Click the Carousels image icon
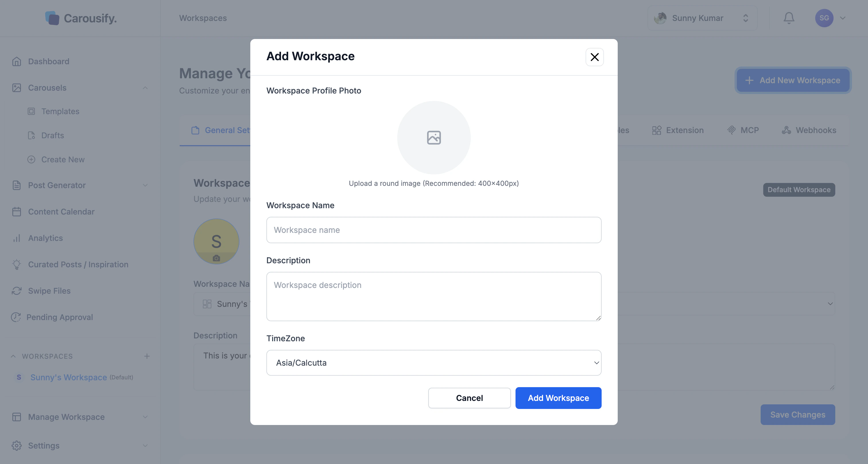 pos(17,87)
